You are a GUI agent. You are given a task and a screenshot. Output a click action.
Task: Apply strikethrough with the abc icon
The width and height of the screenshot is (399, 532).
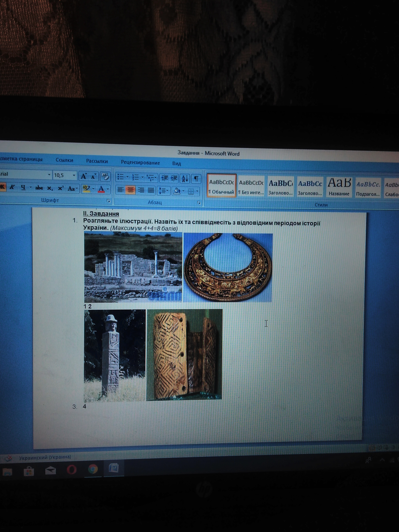pos(39,188)
